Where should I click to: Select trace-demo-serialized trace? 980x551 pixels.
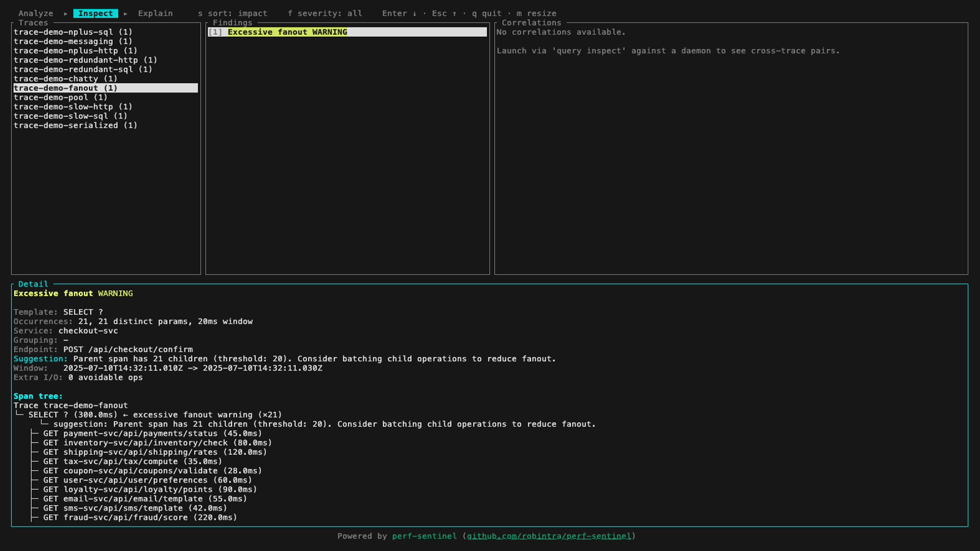tap(105, 126)
